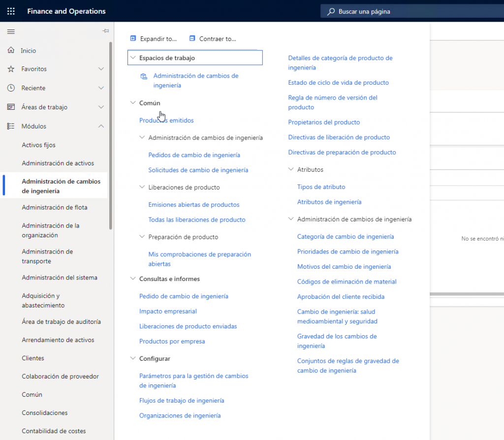The image size is (504, 440).
Task: Click the Áreas de trabajo icon
Action: click(x=11, y=107)
